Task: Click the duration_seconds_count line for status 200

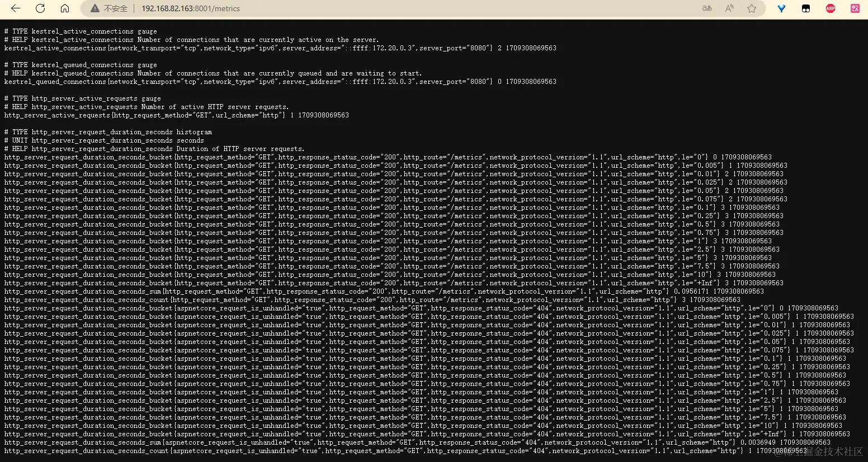Action: click(x=372, y=300)
